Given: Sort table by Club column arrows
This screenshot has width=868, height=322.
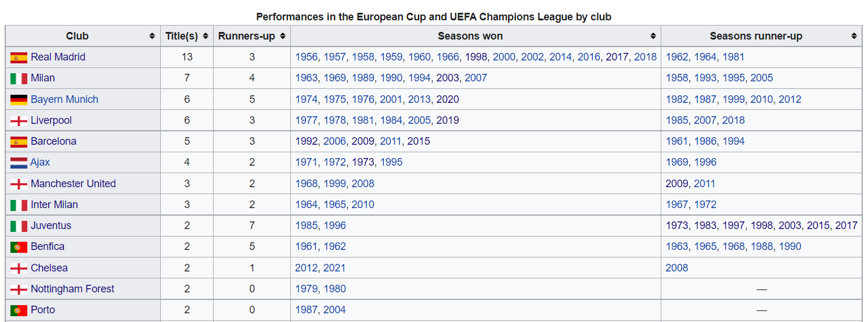Looking at the screenshot, I should tap(152, 36).
